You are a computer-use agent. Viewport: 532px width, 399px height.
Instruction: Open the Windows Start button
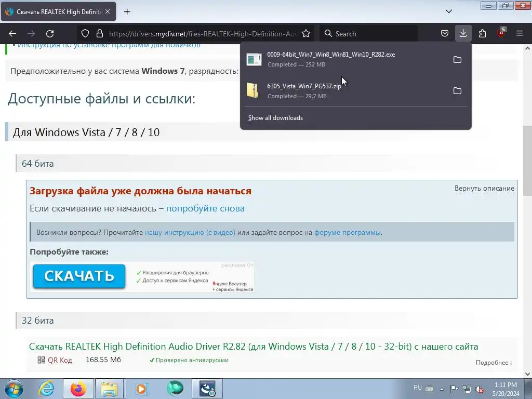(x=14, y=389)
